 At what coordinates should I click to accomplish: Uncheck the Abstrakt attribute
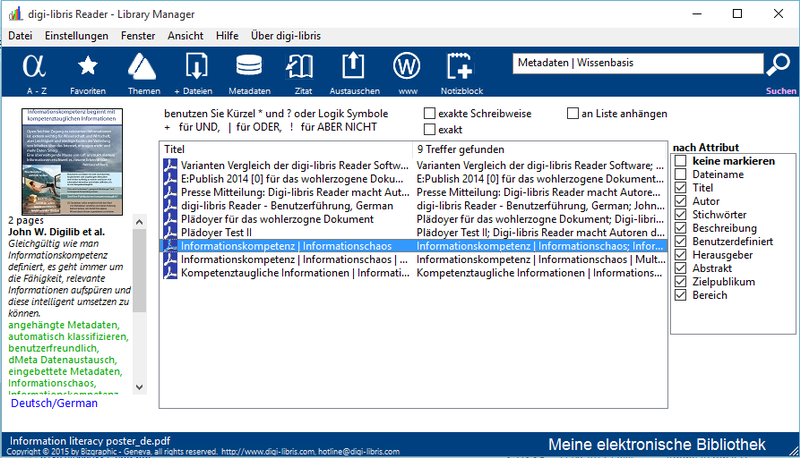tap(680, 268)
